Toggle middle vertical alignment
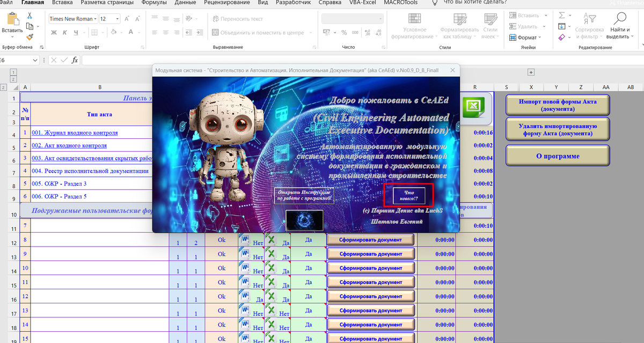The image size is (644, 343). coord(167,19)
